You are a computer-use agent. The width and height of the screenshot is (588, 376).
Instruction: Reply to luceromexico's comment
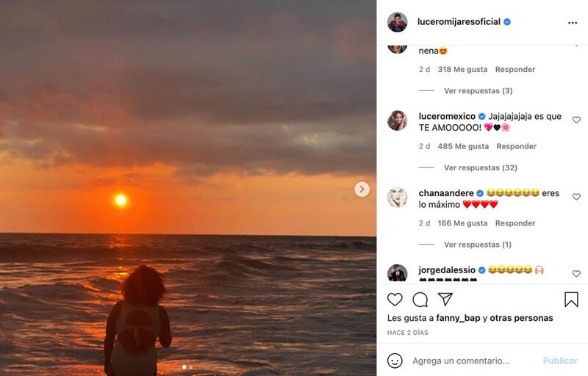[516, 146]
